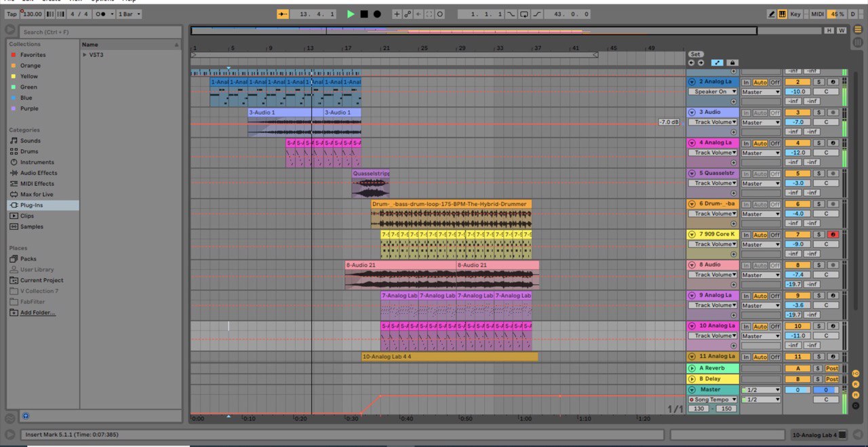
Task: Toggle the Mixer section M button
Action: tap(856, 395)
